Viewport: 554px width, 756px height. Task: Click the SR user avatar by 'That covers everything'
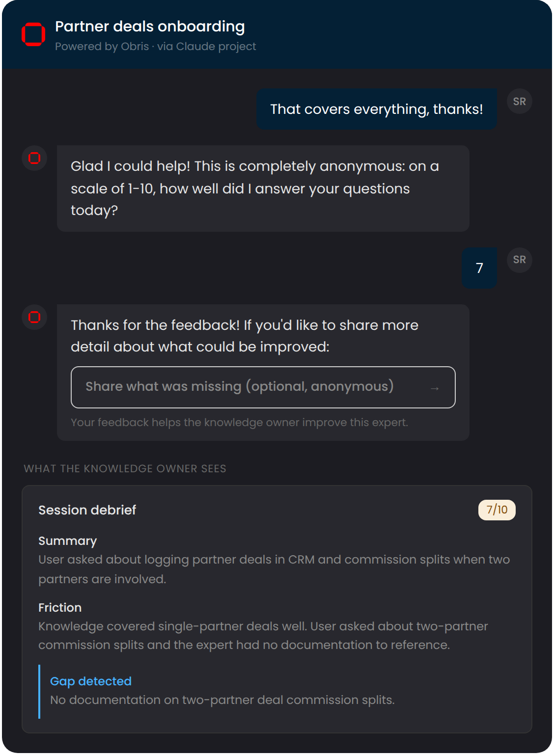(519, 101)
